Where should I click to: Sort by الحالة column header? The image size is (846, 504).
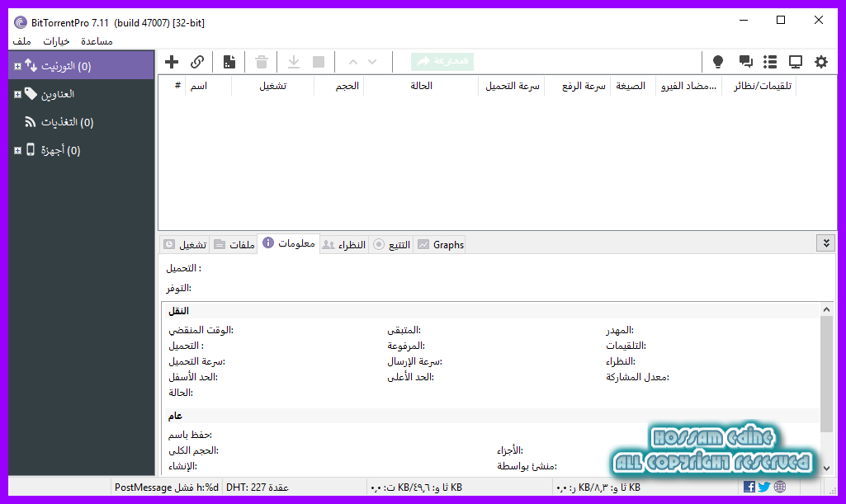[422, 86]
